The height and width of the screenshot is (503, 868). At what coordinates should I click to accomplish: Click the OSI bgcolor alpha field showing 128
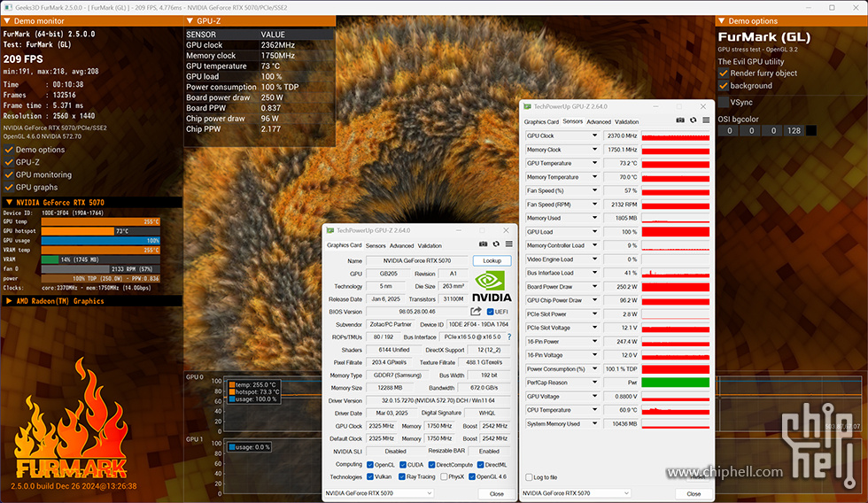click(794, 130)
